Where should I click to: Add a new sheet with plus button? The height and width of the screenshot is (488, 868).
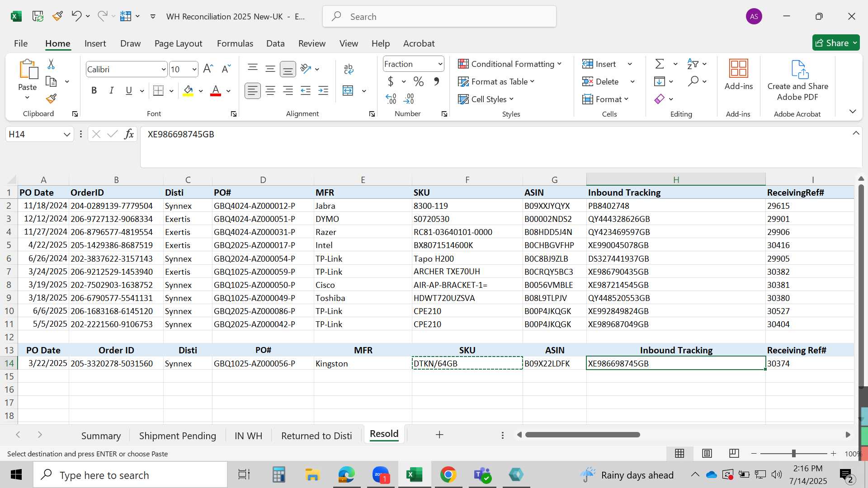(439, 435)
